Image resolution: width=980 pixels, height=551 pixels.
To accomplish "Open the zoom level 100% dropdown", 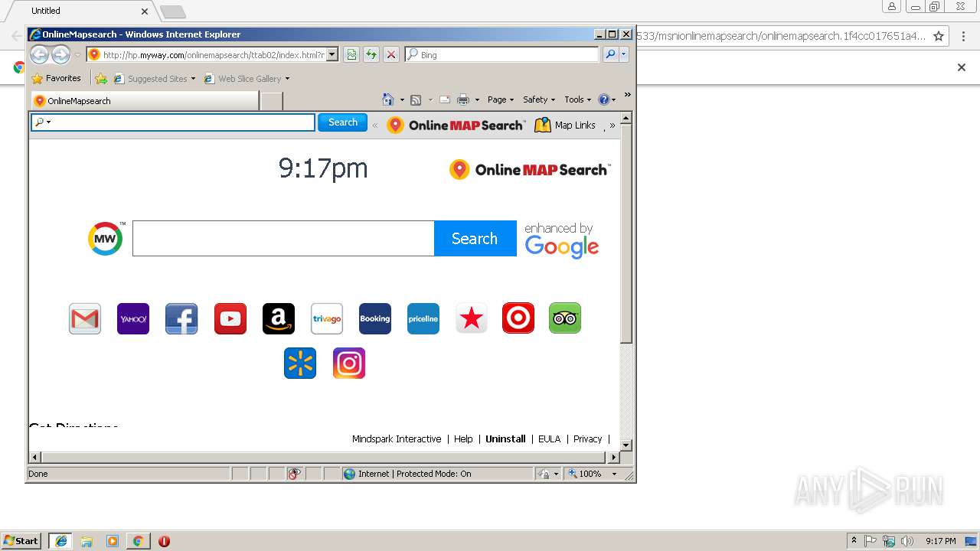I will 614,474.
